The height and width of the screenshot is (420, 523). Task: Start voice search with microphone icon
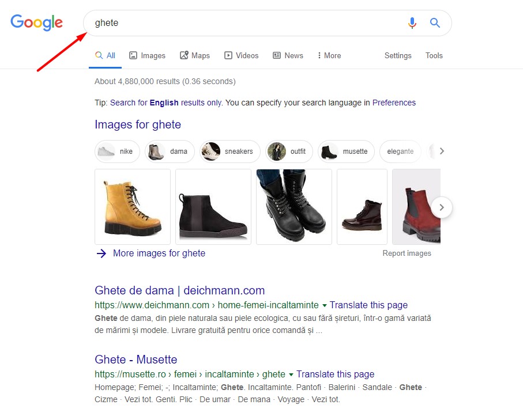point(412,22)
